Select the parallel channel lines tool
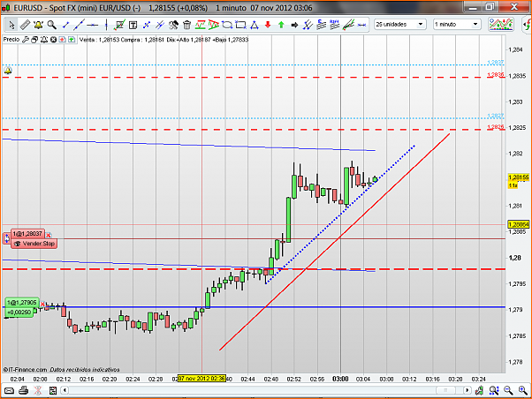532x399 pixels. [x=160, y=25]
